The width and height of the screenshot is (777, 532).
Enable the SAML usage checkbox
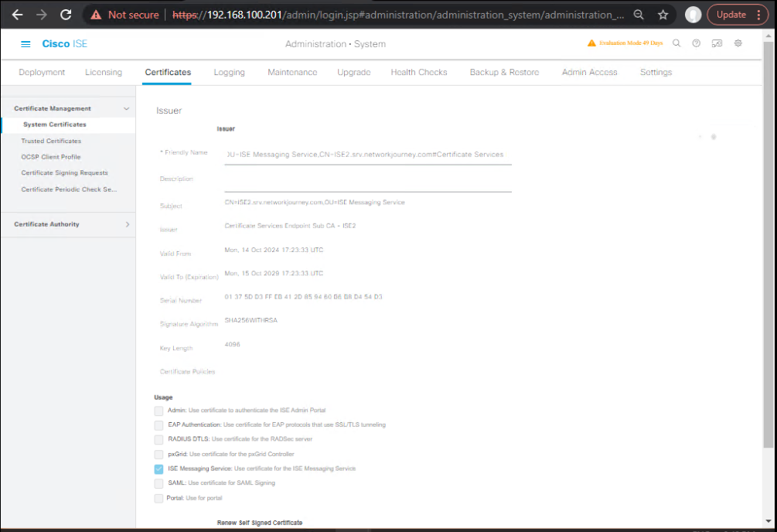point(158,483)
